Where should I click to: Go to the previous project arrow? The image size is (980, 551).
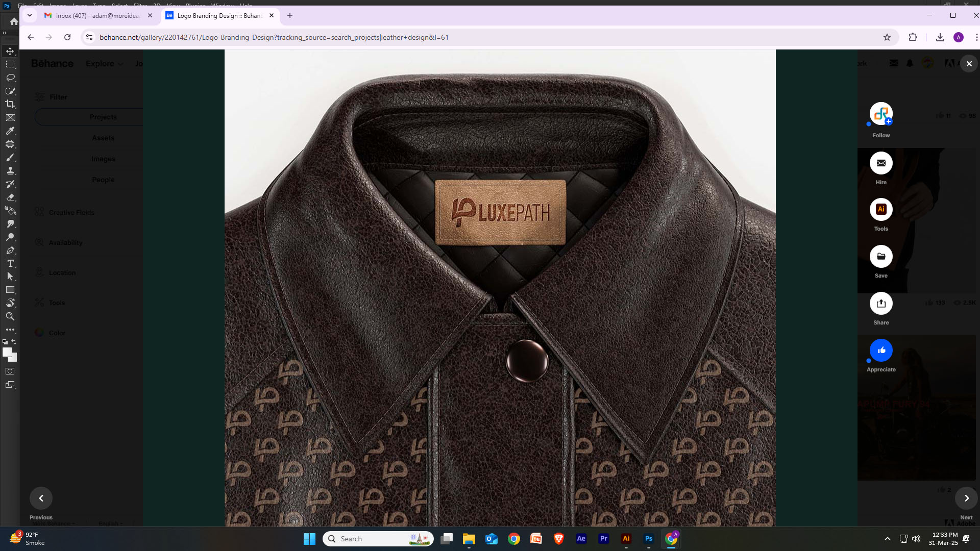coord(41,498)
